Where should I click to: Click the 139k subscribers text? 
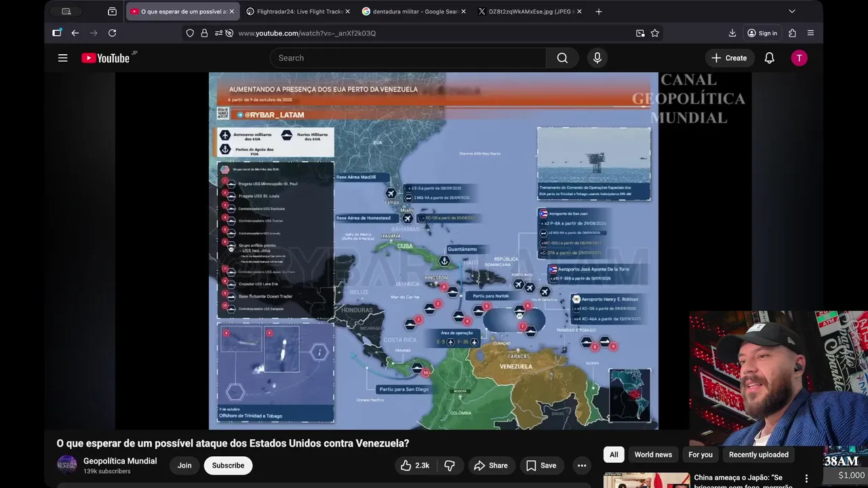point(107,471)
